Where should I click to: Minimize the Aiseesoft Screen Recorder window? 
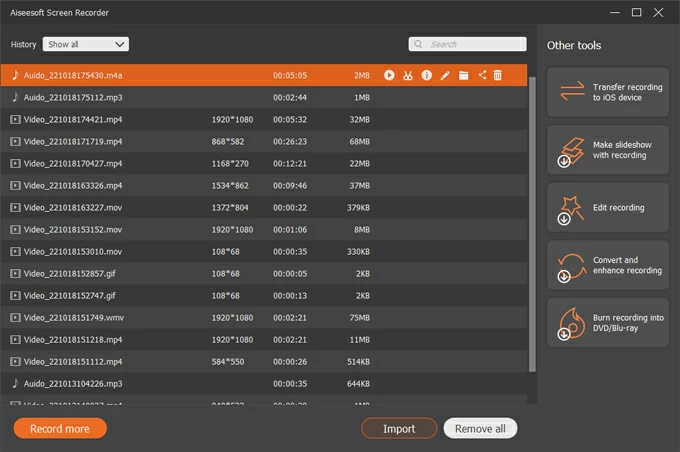click(615, 12)
